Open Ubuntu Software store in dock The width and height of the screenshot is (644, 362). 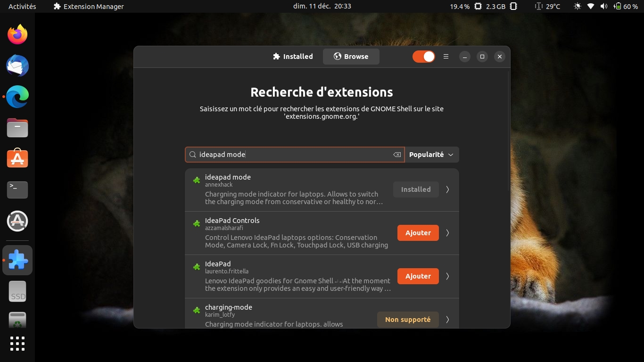[x=17, y=159]
